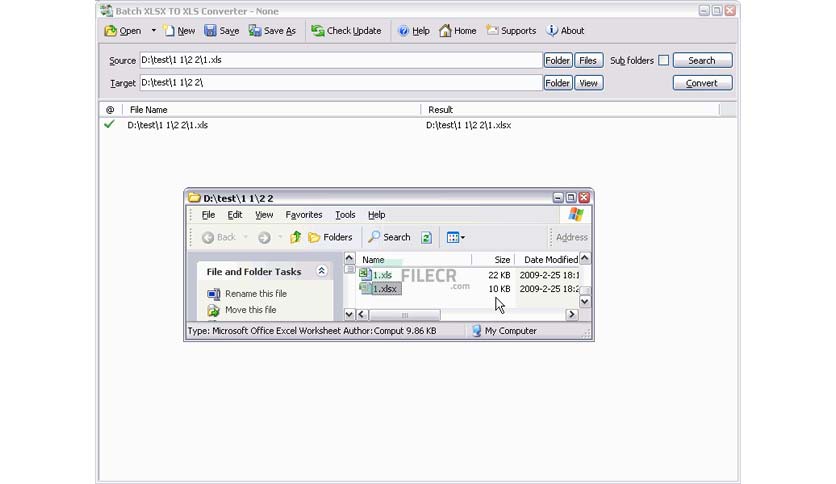
Task: Click Move this file link
Action: (x=251, y=310)
